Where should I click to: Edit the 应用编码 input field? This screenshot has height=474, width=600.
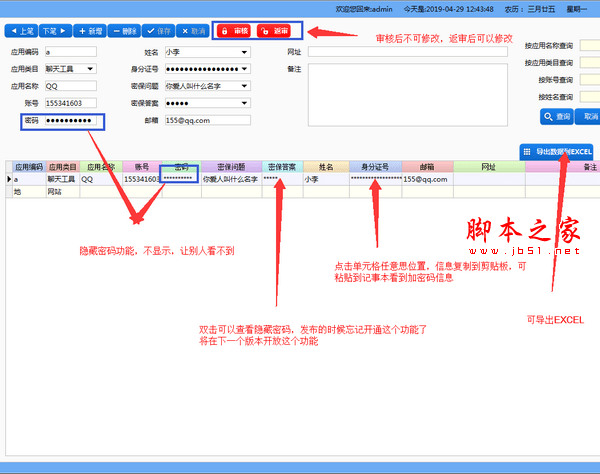click(x=71, y=52)
